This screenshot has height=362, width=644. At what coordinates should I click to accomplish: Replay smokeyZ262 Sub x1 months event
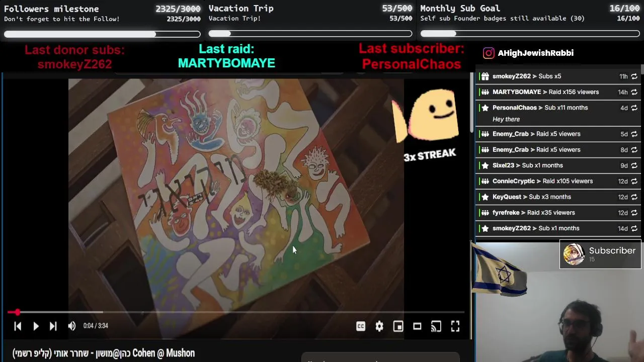pyautogui.click(x=634, y=228)
